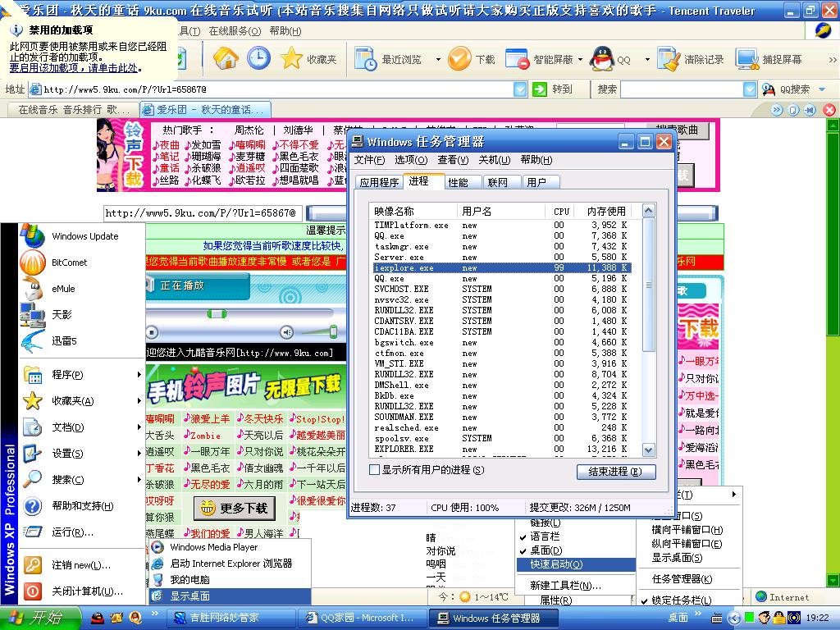Sort processes by 内存使用 column header

tap(606, 211)
